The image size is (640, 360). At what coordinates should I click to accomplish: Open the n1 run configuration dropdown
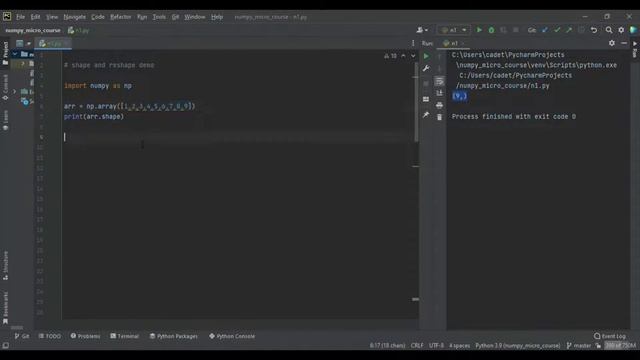[x=454, y=30]
